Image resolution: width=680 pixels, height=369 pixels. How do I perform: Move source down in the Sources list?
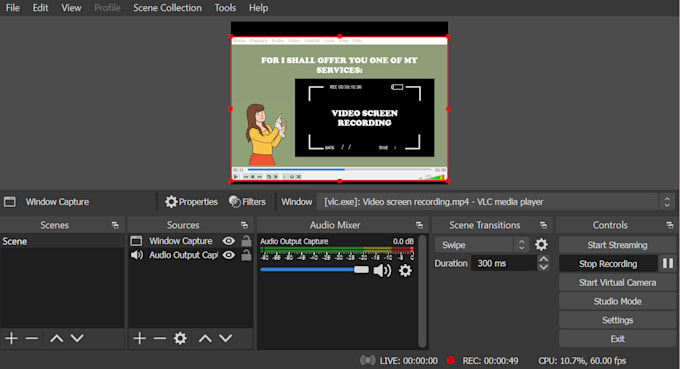226,338
